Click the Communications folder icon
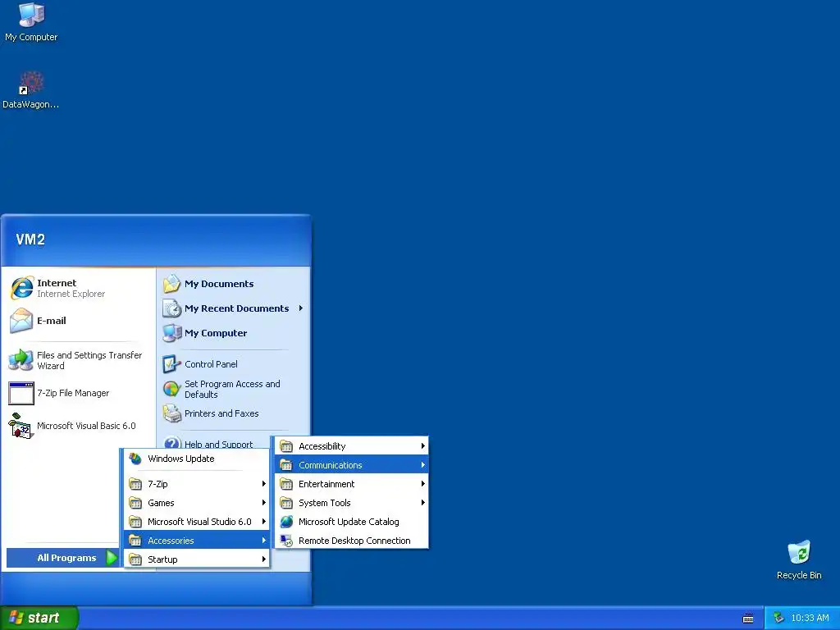Screen dimensions: 840x630 tap(286, 465)
